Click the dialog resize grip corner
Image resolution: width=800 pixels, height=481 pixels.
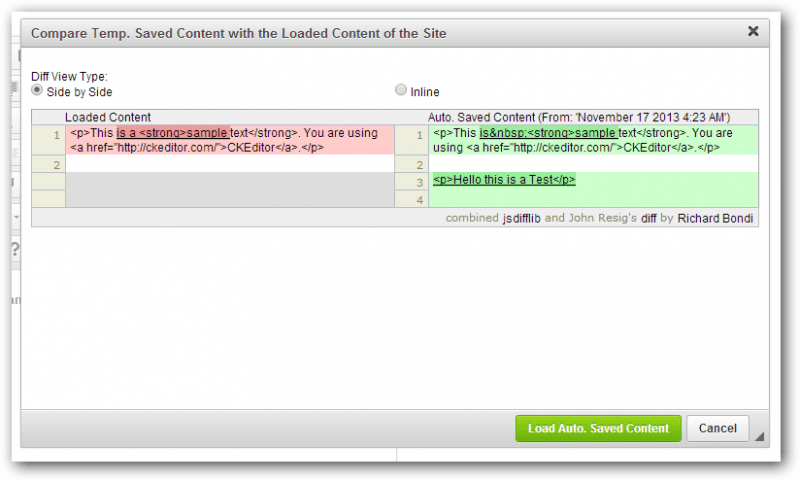coord(759,437)
